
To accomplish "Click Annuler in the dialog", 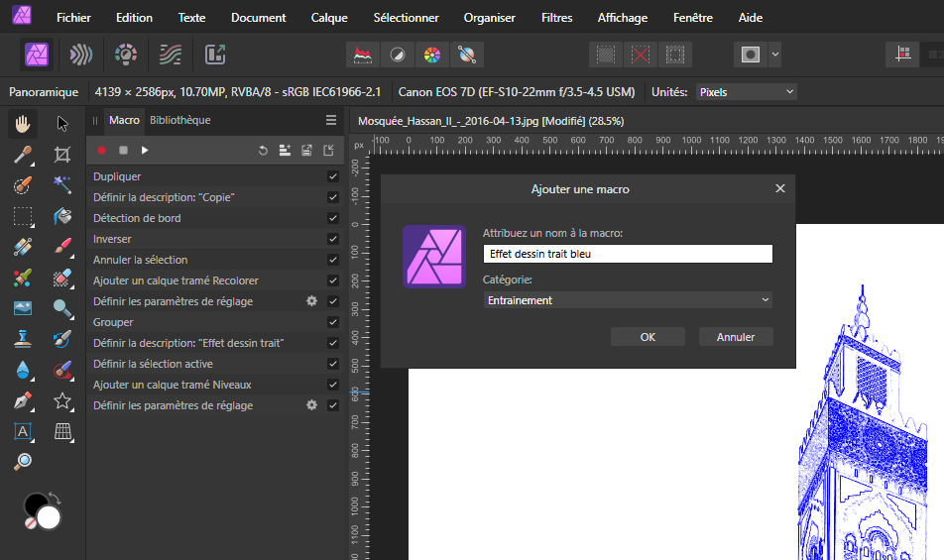I will 735,337.
